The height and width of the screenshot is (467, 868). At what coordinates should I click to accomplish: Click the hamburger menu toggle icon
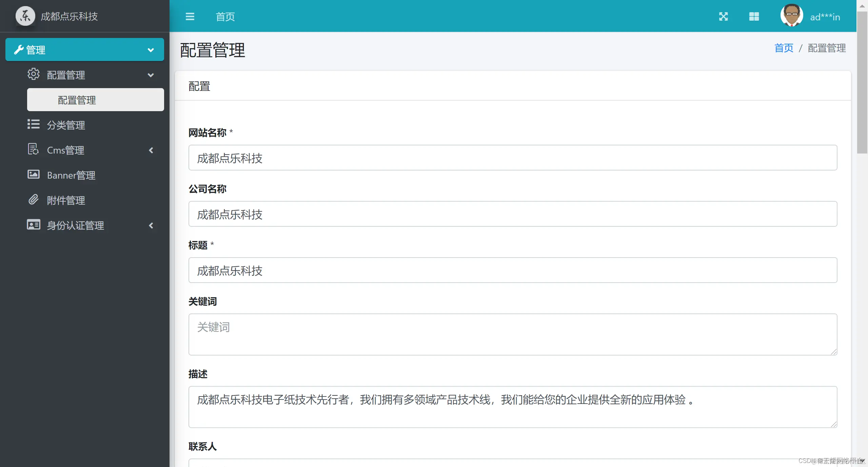click(x=190, y=17)
